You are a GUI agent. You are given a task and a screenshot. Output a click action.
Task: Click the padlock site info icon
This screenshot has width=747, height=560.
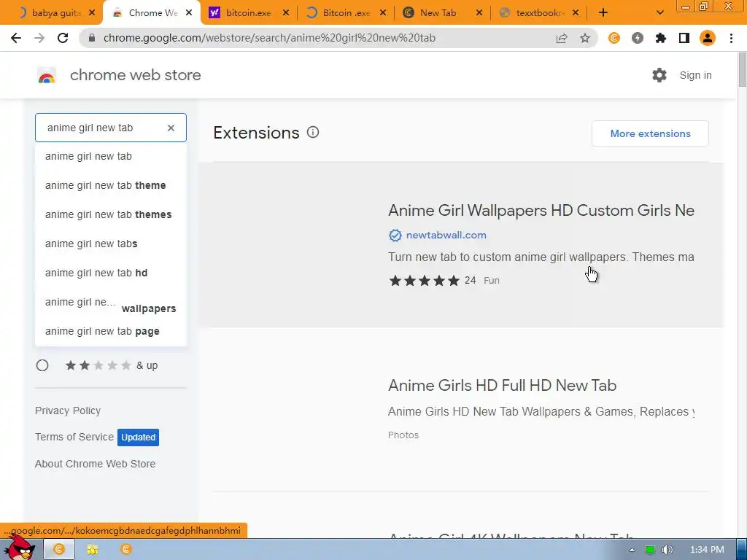coord(92,38)
